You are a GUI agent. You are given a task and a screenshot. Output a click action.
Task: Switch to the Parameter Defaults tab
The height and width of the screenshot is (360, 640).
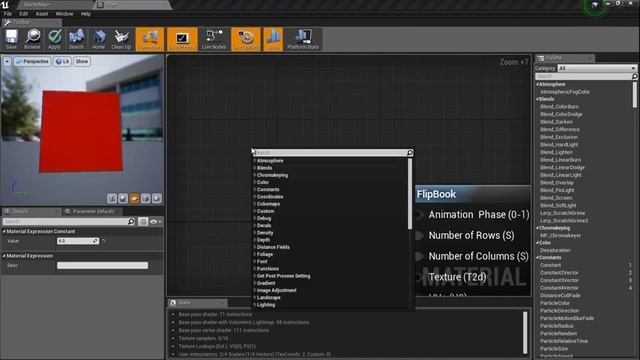93,211
